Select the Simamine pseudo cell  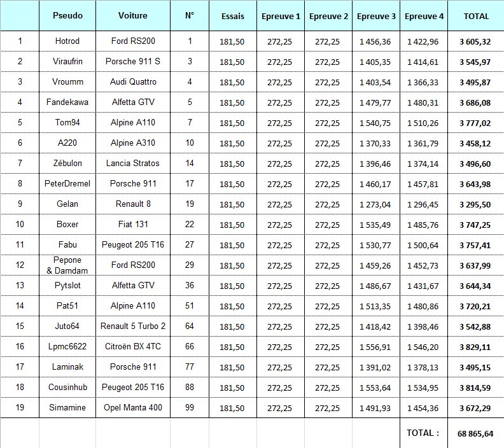[x=67, y=388]
